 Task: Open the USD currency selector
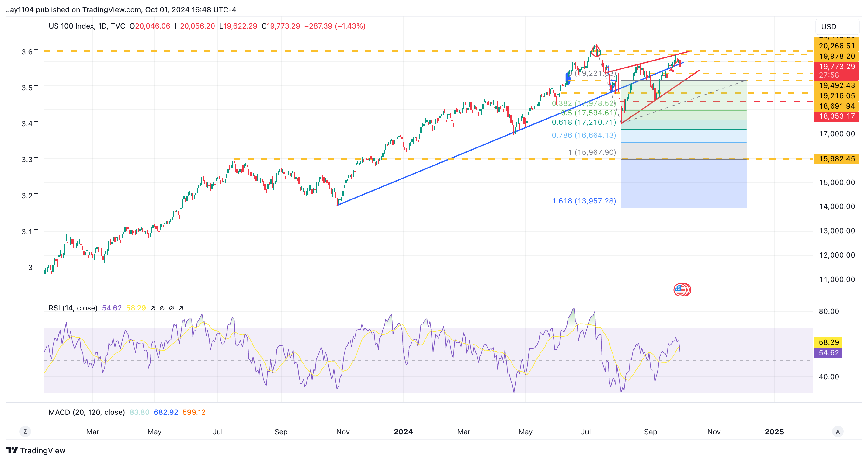[x=837, y=27]
